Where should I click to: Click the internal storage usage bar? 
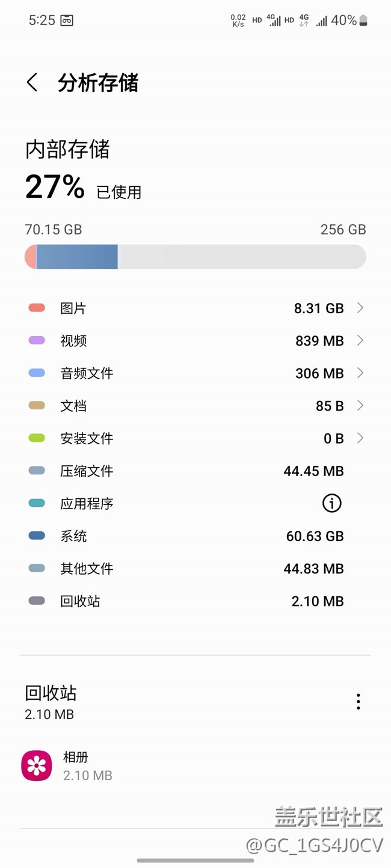pos(195,257)
